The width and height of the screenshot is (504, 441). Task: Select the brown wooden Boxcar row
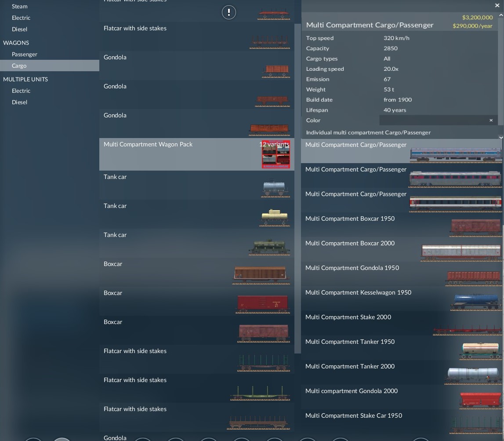197,272
